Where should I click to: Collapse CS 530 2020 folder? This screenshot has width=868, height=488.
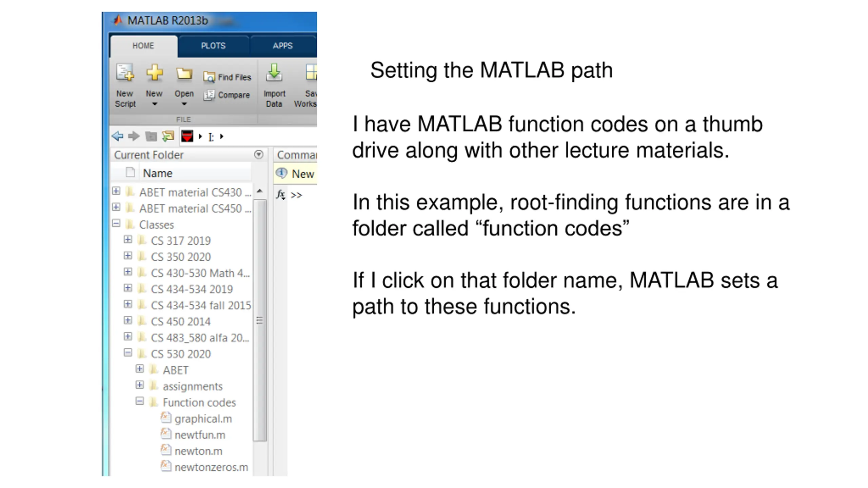(128, 353)
